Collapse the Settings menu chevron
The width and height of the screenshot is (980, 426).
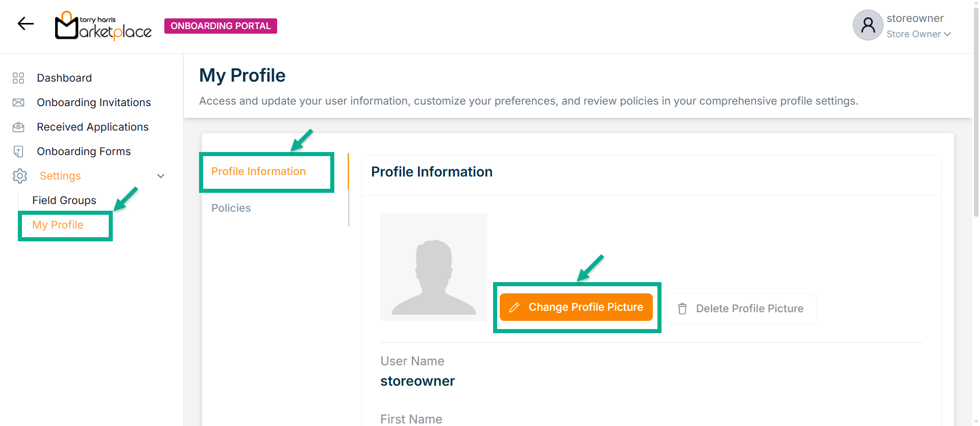pyautogui.click(x=161, y=176)
